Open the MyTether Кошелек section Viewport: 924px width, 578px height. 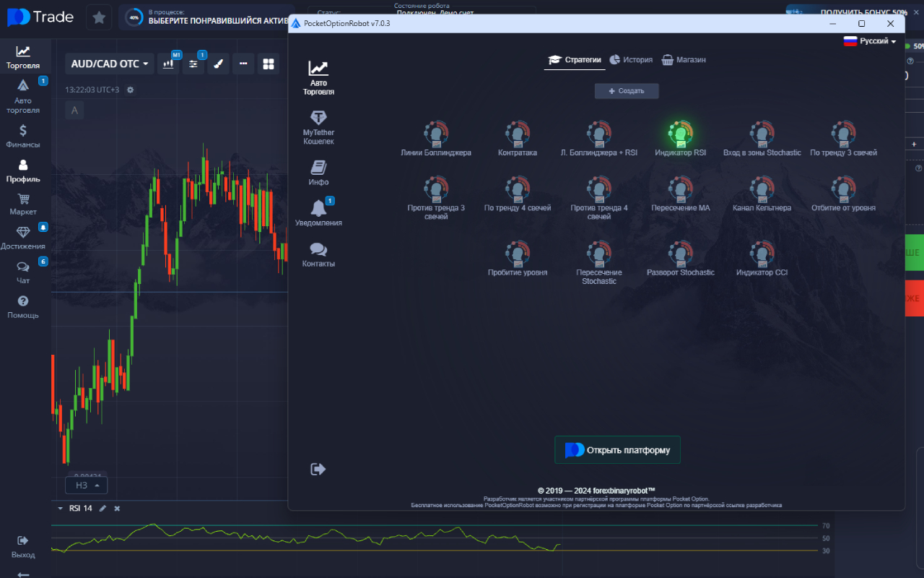click(318, 127)
